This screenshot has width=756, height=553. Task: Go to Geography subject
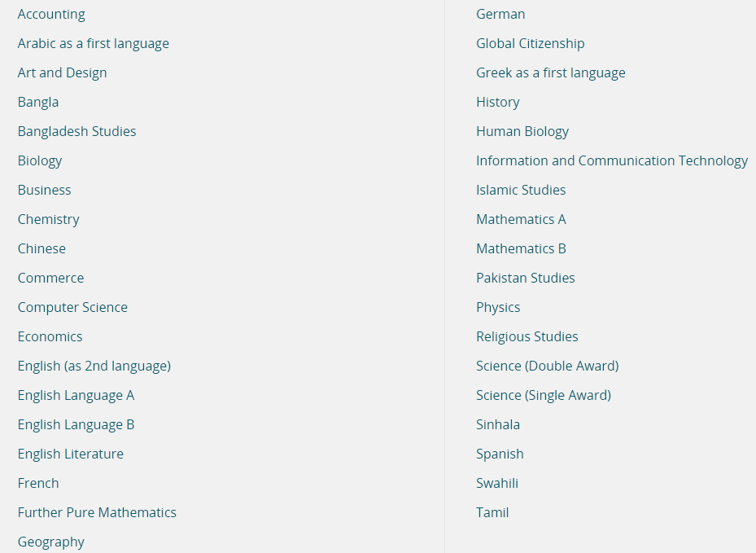(51, 542)
